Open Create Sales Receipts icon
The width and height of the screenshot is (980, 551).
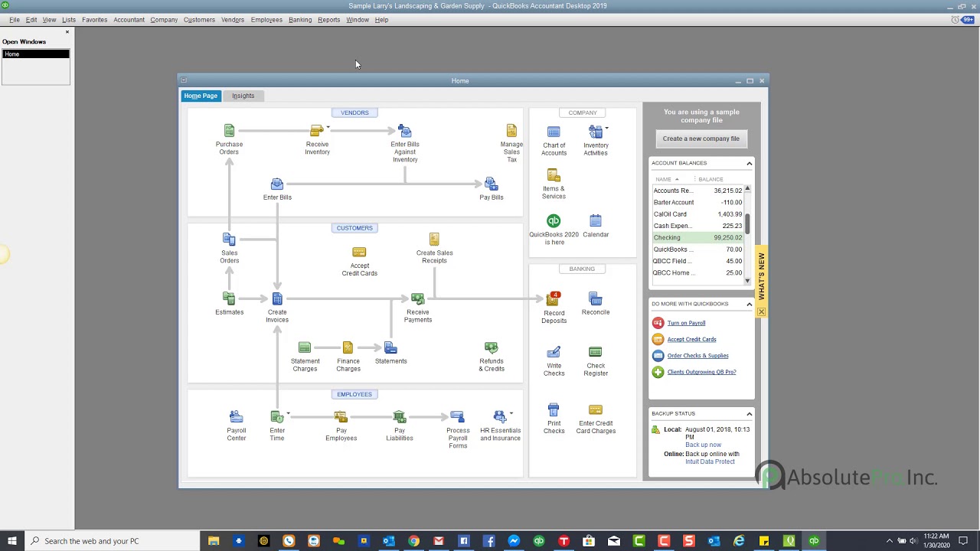coord(434,240)
